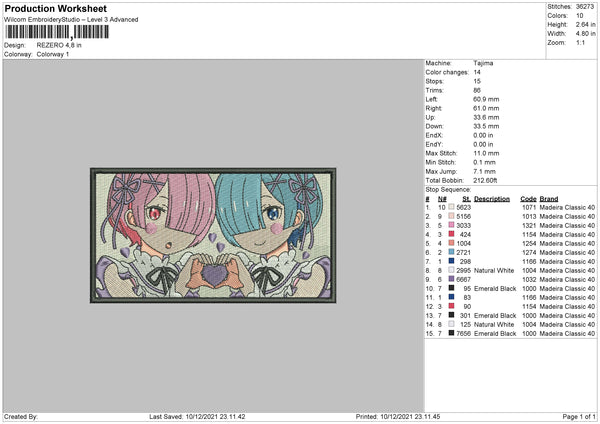600x424 pixels.
Task: Click stitch count 301 in stop row 13
Action: pyautogui.click(x=465, y=316)
